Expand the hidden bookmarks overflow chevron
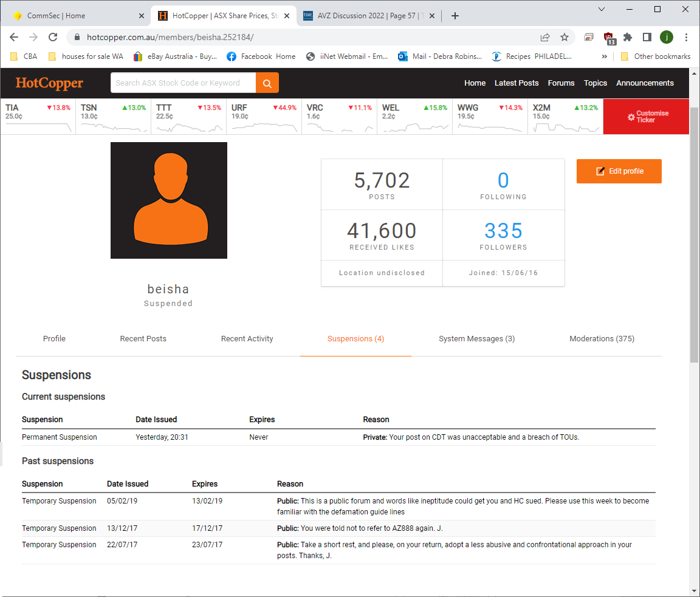 [x=605, y=56]
